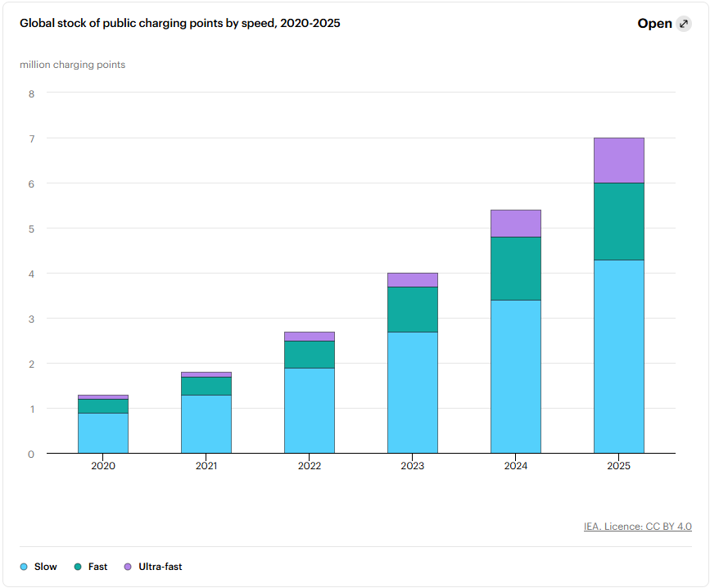Click the y-axis value 2
The image size is (710, 588).
click(x=31, y=364)
